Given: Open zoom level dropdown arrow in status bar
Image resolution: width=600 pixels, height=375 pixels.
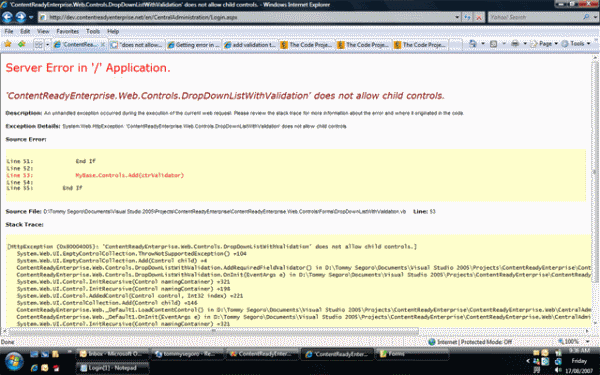Looking at the screenshot, I should pyautogui.click(x=588, y=341).
